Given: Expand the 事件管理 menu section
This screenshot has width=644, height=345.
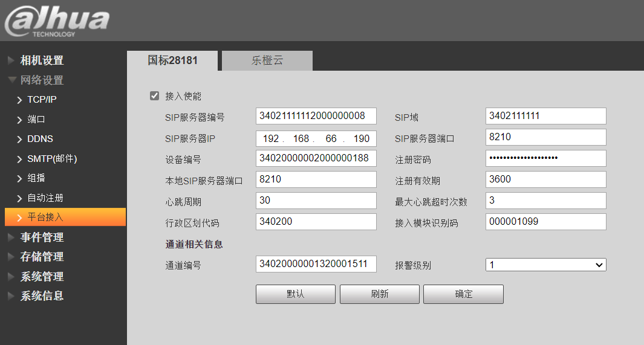Looking at the screenshot, I should 41,237.
